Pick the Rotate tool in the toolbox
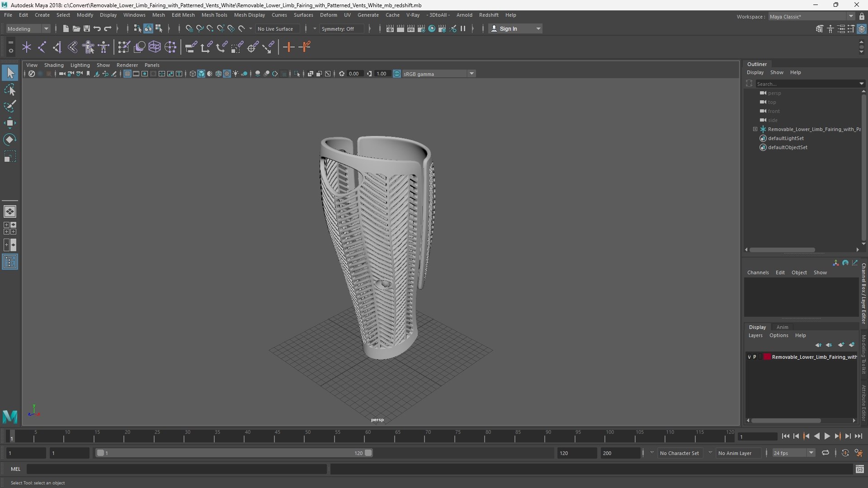The width and height of the screenshot is (868, 488). click(10, 140)
